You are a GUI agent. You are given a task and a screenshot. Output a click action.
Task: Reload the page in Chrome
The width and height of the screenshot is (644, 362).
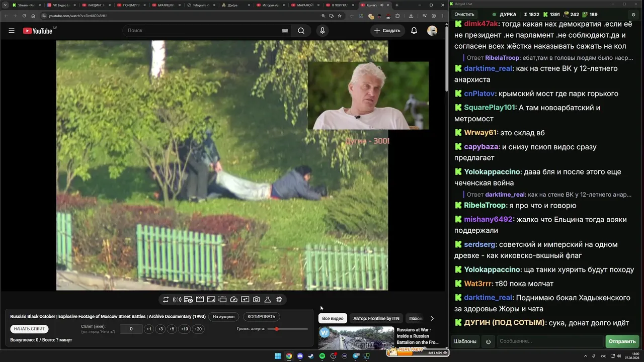pos(24,16)
